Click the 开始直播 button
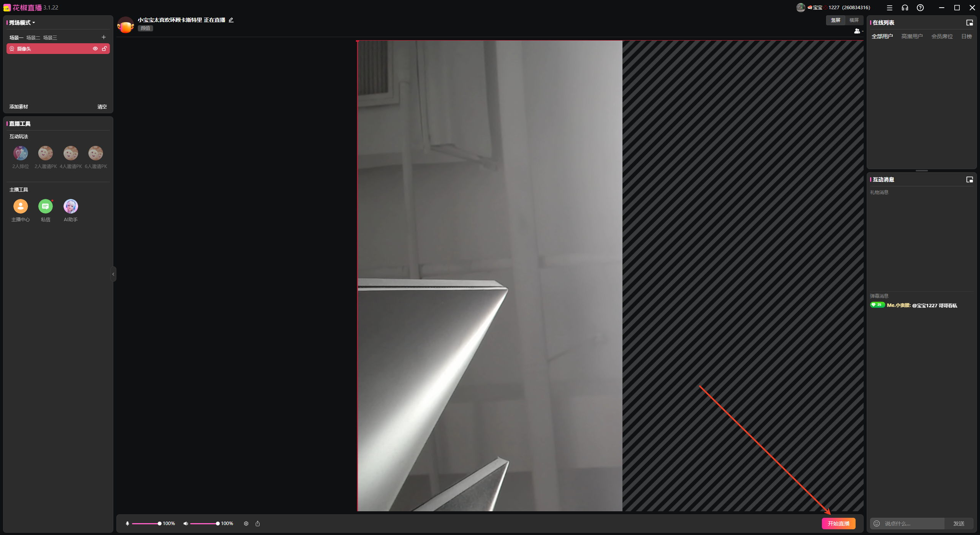 838,524
